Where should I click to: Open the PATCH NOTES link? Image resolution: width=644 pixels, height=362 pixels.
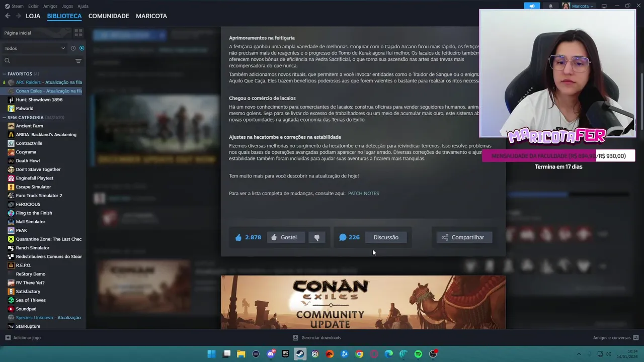pos(363,194)
